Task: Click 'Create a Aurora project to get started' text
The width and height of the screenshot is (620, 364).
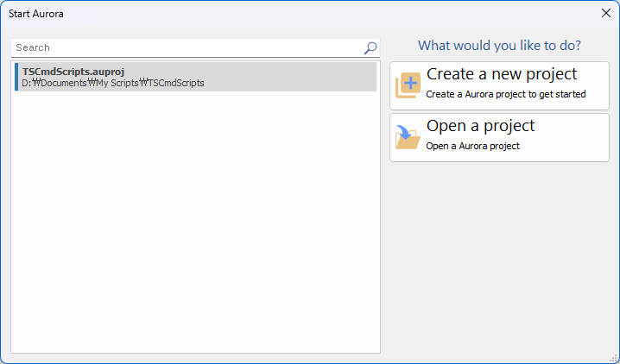Action: pos(506,94)
